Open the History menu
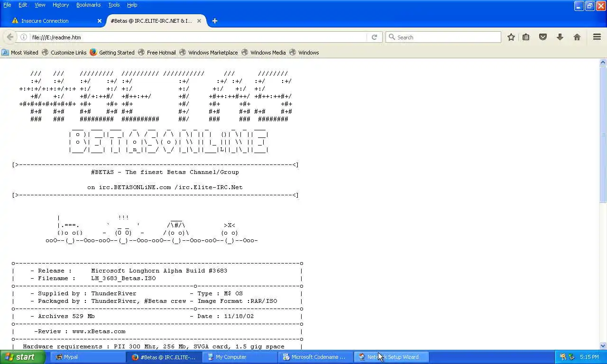This screenshot has height=364, width=607. click(x=61, y=5)
